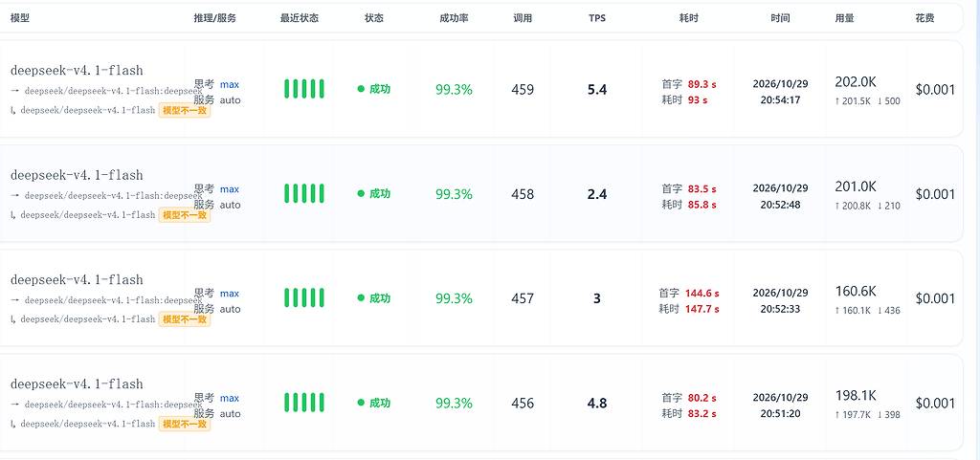Click the usage value 202.0K

coord(856,81)
